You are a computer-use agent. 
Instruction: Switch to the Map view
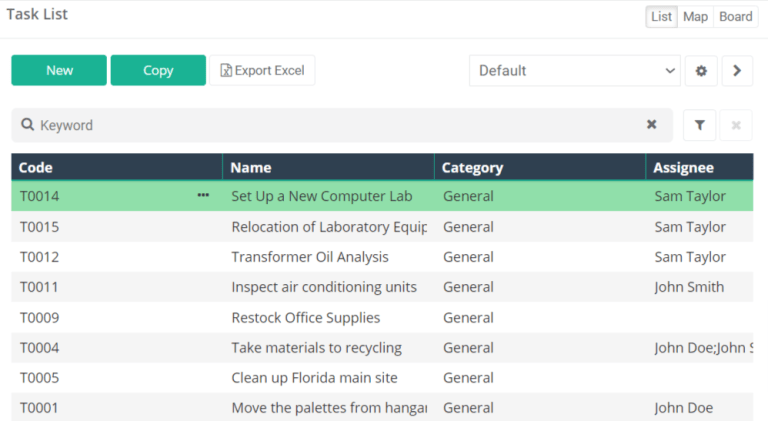[x=695, y=17]
